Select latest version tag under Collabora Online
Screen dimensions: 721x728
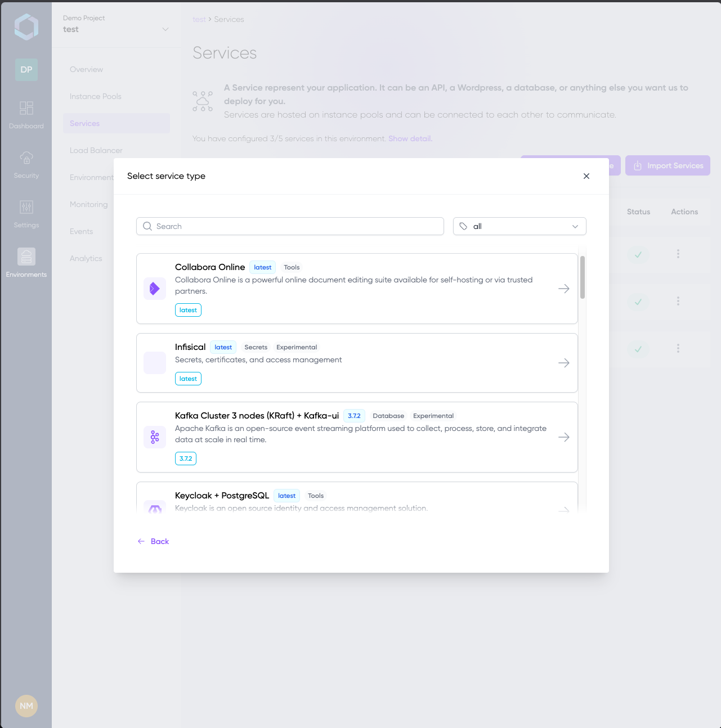point(188,310)
